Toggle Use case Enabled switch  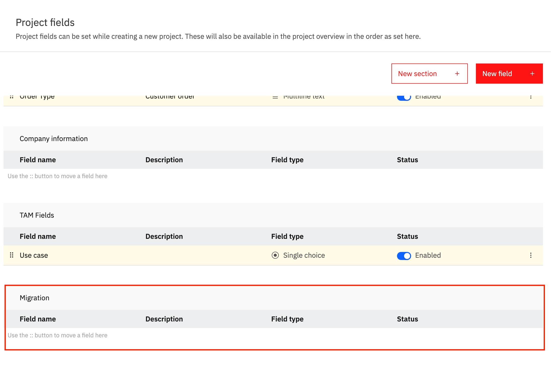(404, 256)
